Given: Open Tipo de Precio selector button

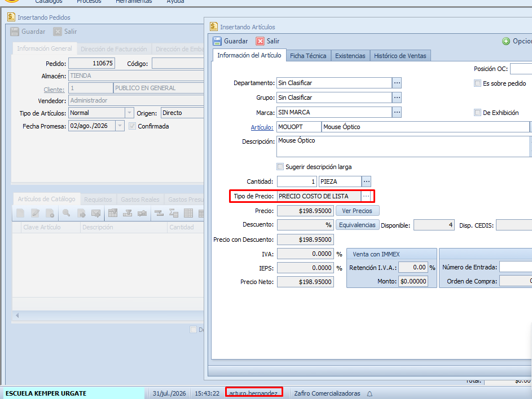Looking at the screenshot, I should point(366,196).
